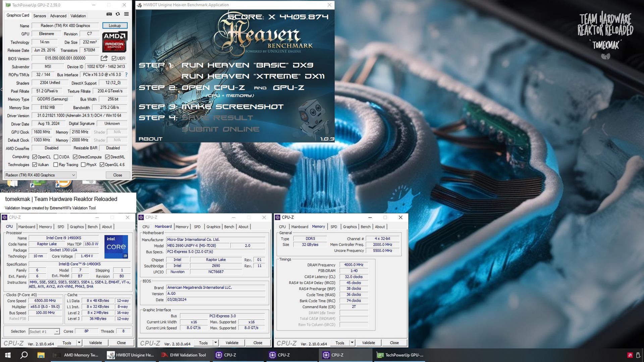This screenshot has width=644, height=362.
Task: Open the GPU-Z hamburger menu
Action: point(126,14)
